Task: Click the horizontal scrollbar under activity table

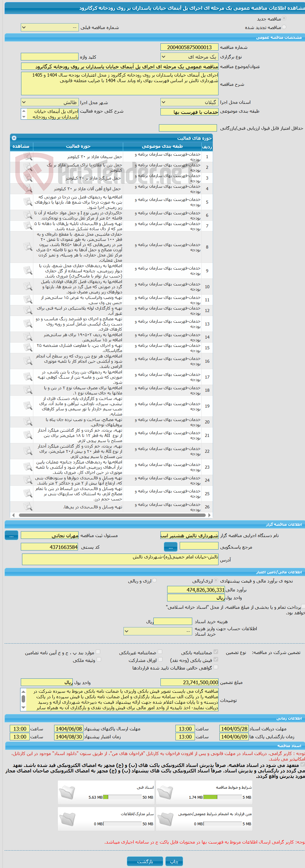Action: pos(112,515)
